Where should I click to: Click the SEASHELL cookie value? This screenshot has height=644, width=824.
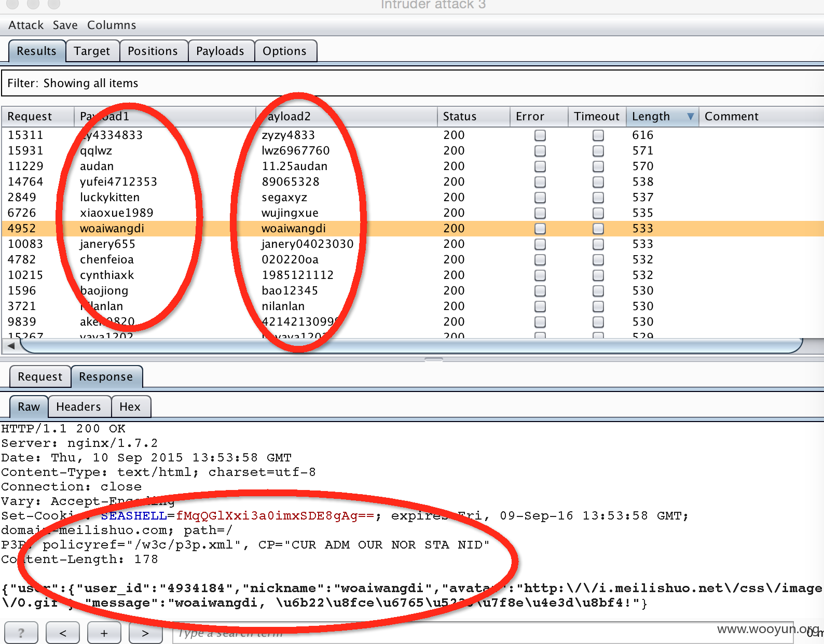pos(274,516)
